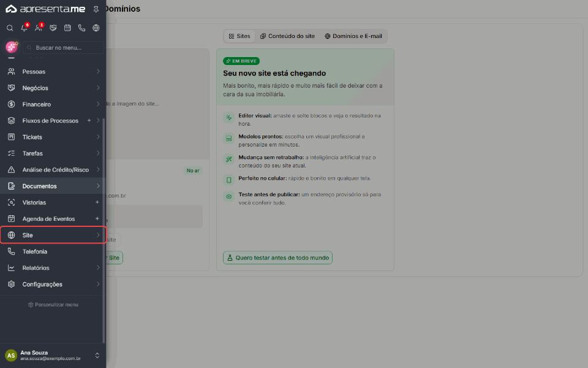This screenshot has width=588, height=368.
Task: Click plus icon next to Fluxos de Processos
Action: tap(89, 121)
